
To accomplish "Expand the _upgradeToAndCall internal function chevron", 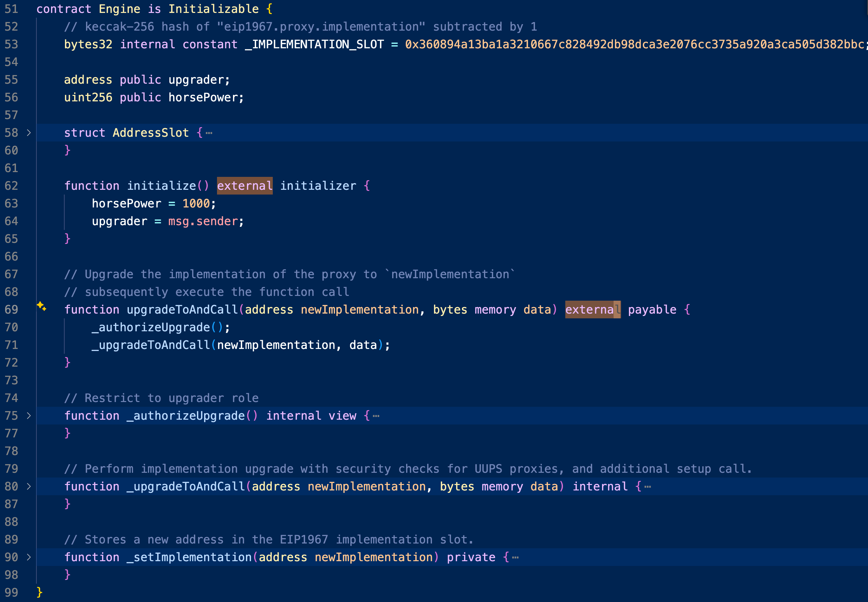I will [29, 487].
